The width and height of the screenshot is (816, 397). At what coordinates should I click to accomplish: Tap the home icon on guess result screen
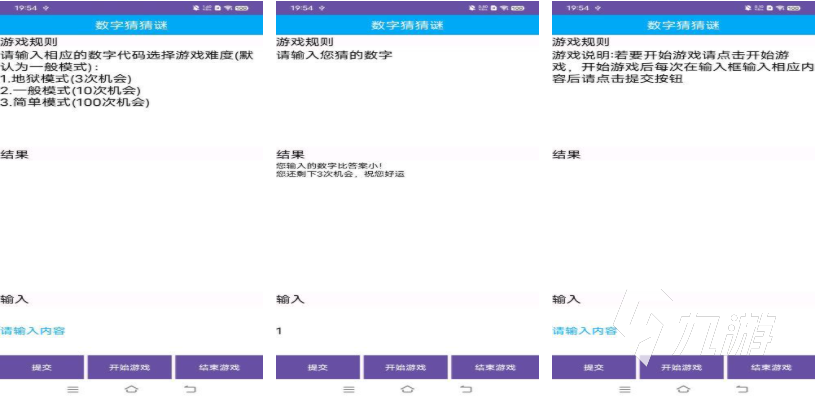(x=407, y=389)
